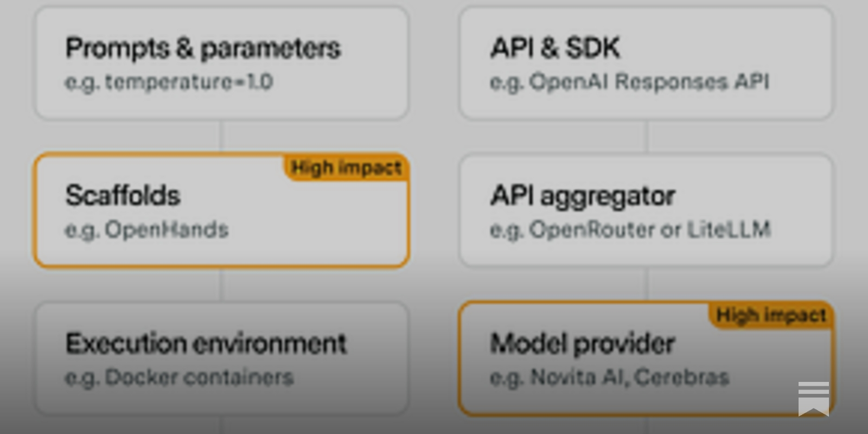Click the 'API aggregator' heading text
This screenshot has height=434, width=868.
pos(583,196)
